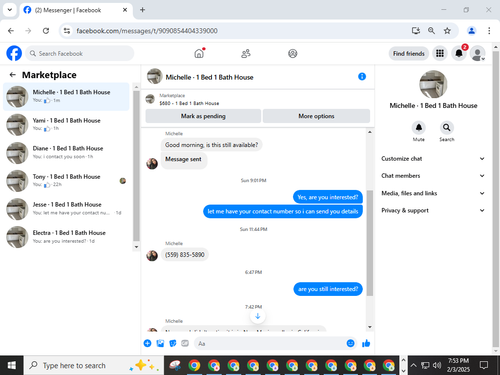Expand the Chat members section

point(433,176)
